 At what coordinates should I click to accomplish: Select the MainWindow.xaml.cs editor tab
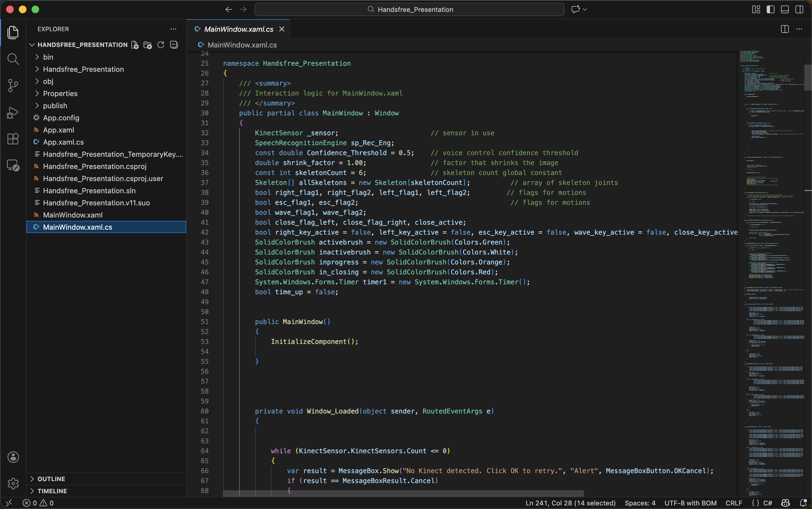(238, 29)
